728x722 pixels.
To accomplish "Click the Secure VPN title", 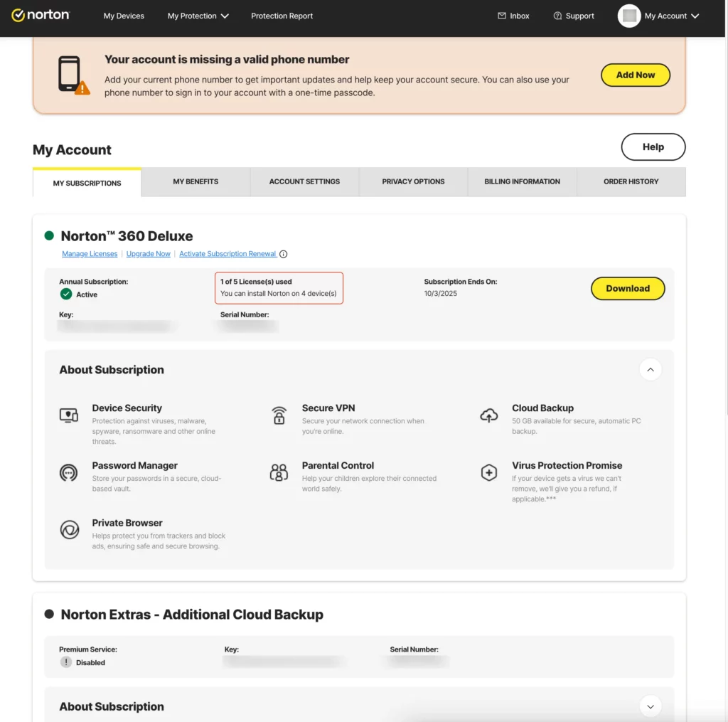I will click(328, 408).
